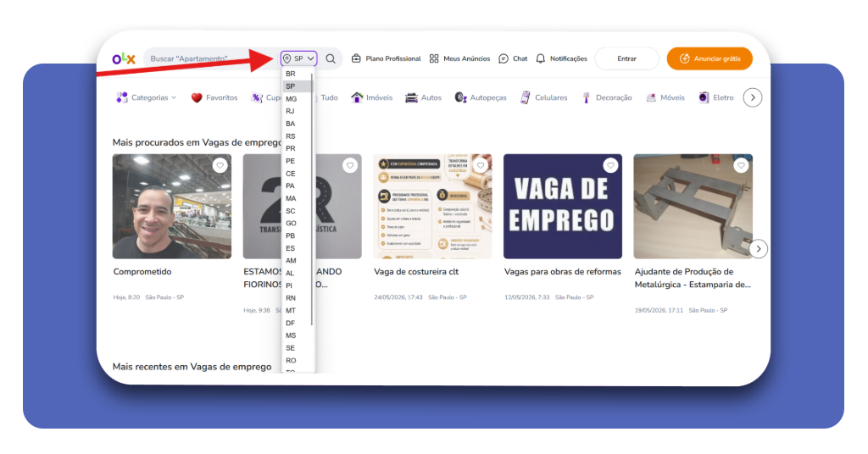Viewport: 868px width, 454px height.
Task: Click the OLX logo
Action: 124,58
